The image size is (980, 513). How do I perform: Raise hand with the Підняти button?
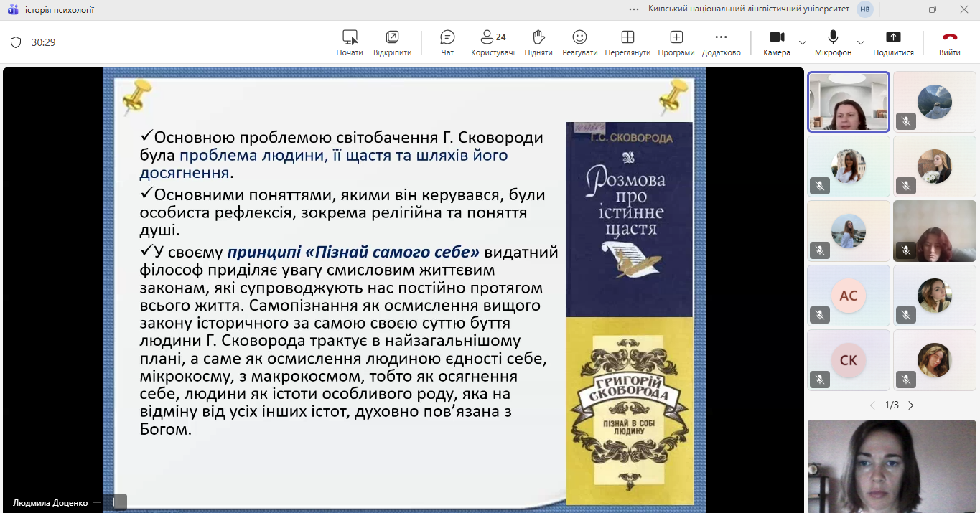click(538, 42)
